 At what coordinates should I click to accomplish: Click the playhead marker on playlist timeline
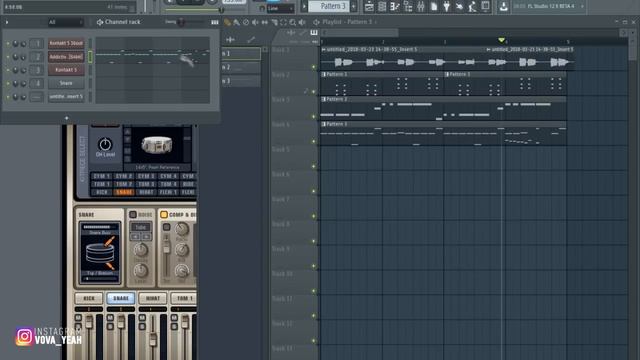coord(502,40)
